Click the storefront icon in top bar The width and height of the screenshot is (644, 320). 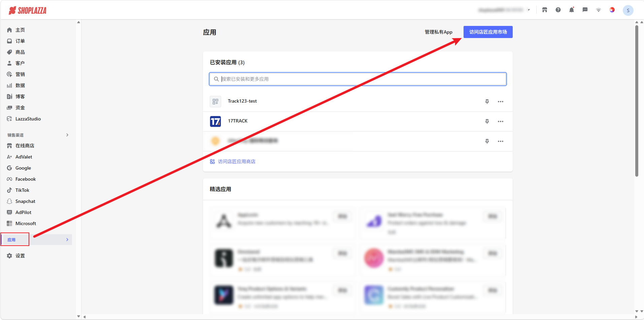[545, 10]
